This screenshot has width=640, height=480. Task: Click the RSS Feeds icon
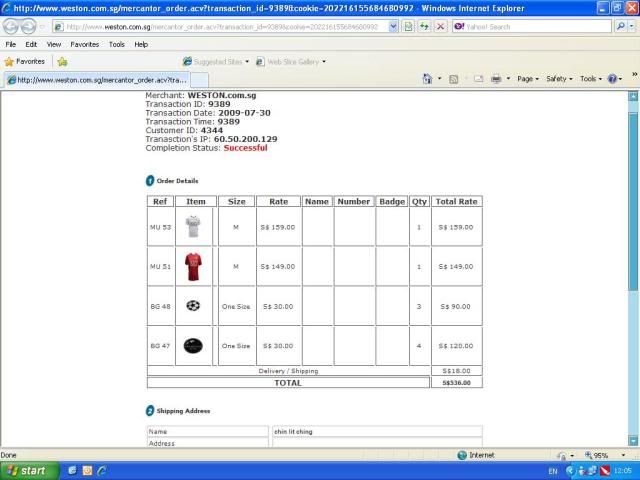(x=453, y=79)
